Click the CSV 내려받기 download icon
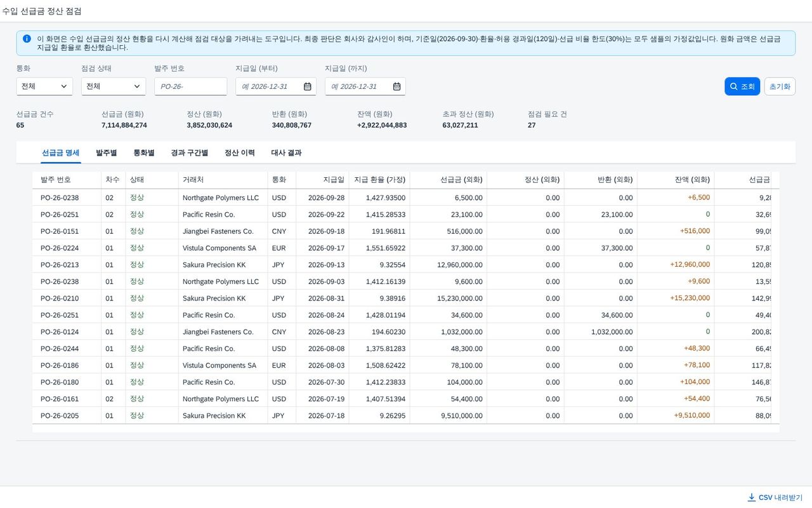This screenshot has height=508, width=812. pos(752,497)
